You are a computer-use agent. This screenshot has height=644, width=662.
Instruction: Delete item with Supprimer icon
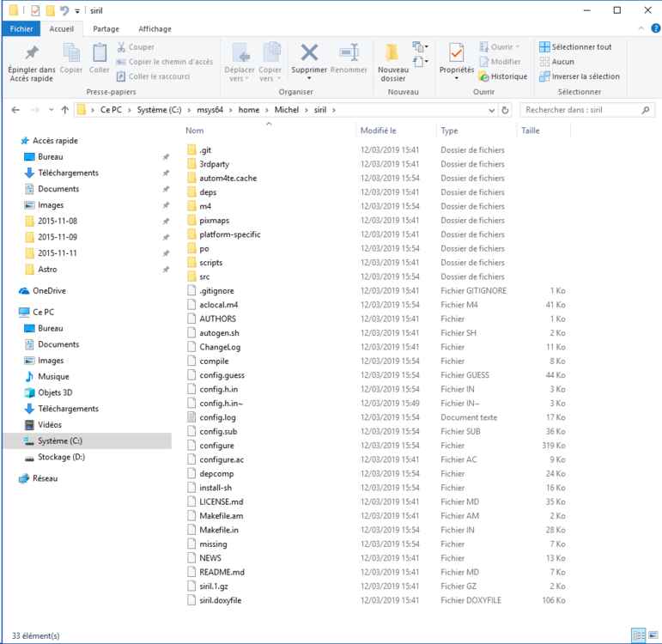pyautogui.click(x=309, y=53)
